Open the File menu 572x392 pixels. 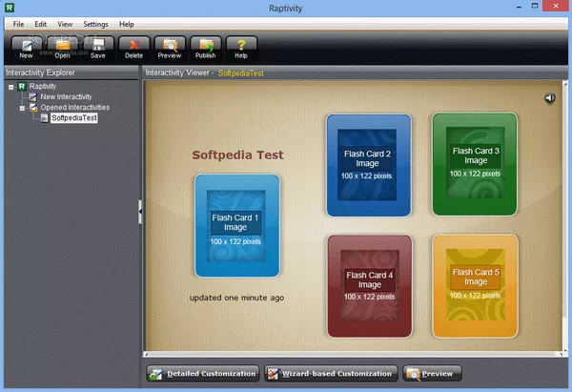(x=18, y=23)
